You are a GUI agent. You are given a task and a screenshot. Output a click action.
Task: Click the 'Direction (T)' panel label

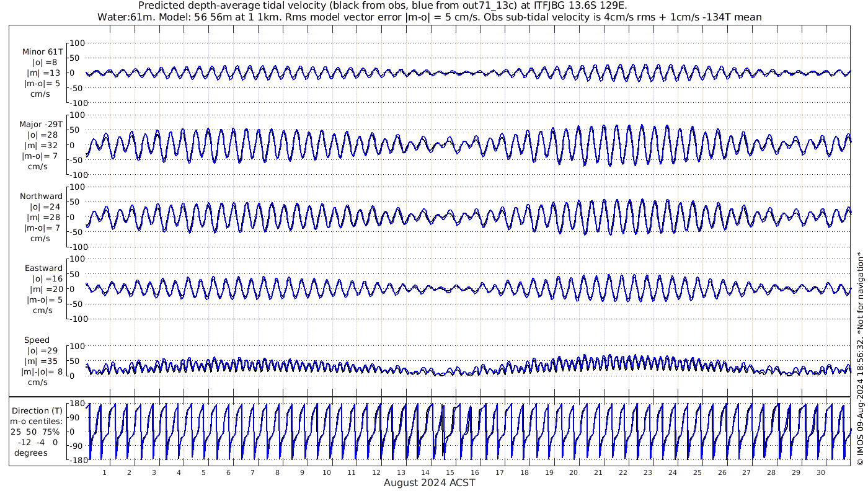tap(38, 410)
